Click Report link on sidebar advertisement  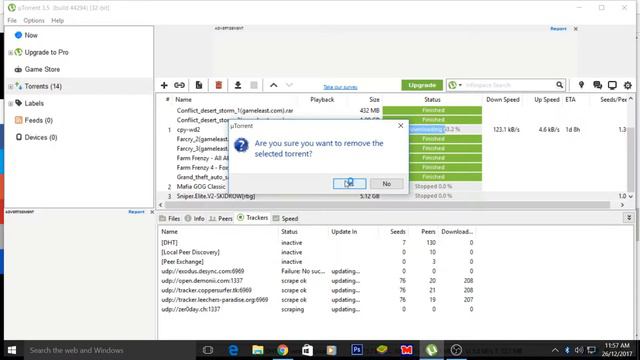click(x=136, y=212)
